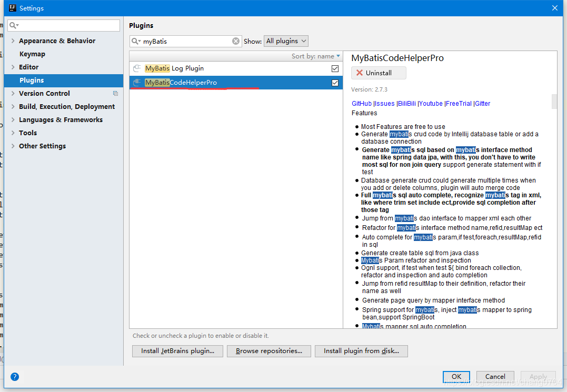Open Version Control settings category

[x=44, y=93]
